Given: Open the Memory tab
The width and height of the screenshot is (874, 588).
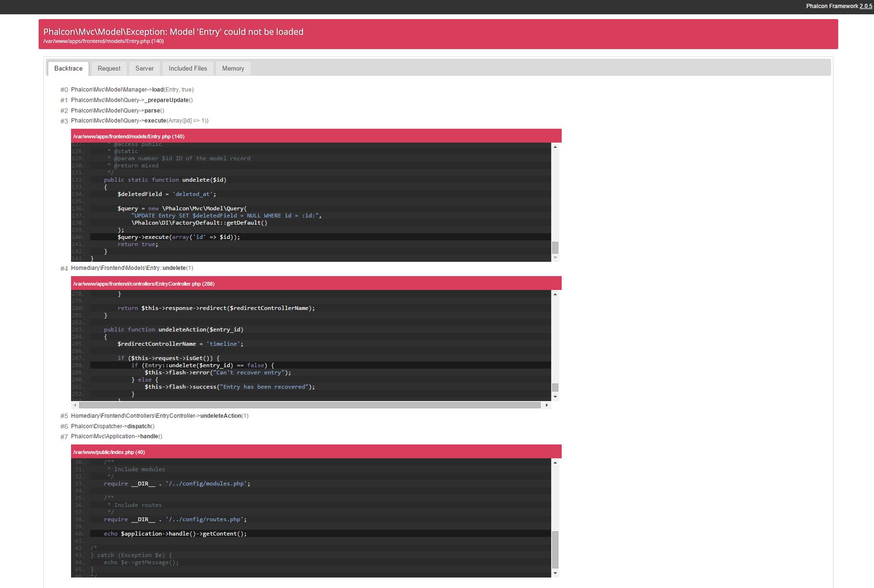Looking at the screenshot, I should point(233,68).
